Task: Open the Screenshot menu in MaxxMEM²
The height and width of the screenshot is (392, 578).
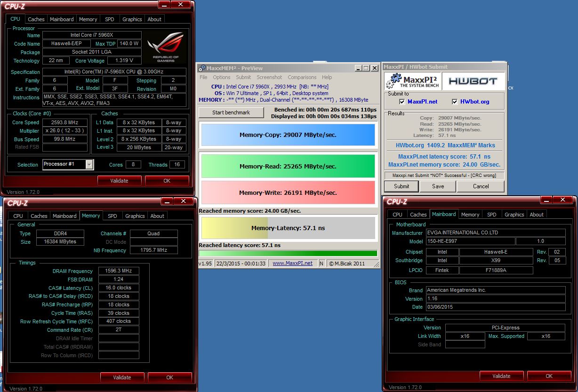Action: coord(269,77)
